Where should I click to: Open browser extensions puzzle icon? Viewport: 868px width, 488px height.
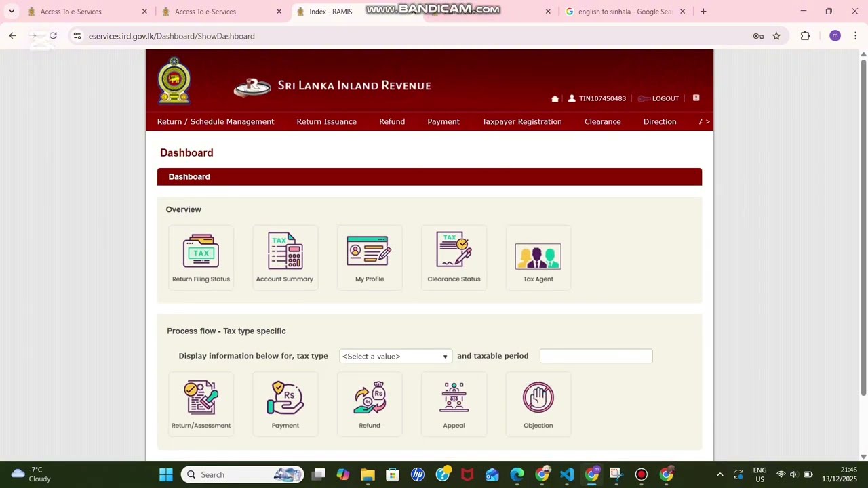click(805, 36)
